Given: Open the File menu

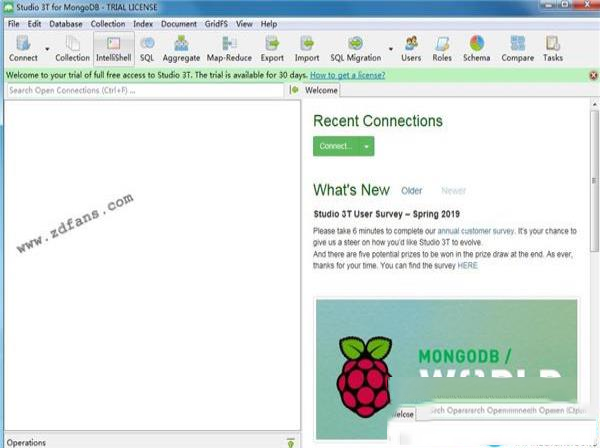Looking at the screenshot, I should 13,24.
